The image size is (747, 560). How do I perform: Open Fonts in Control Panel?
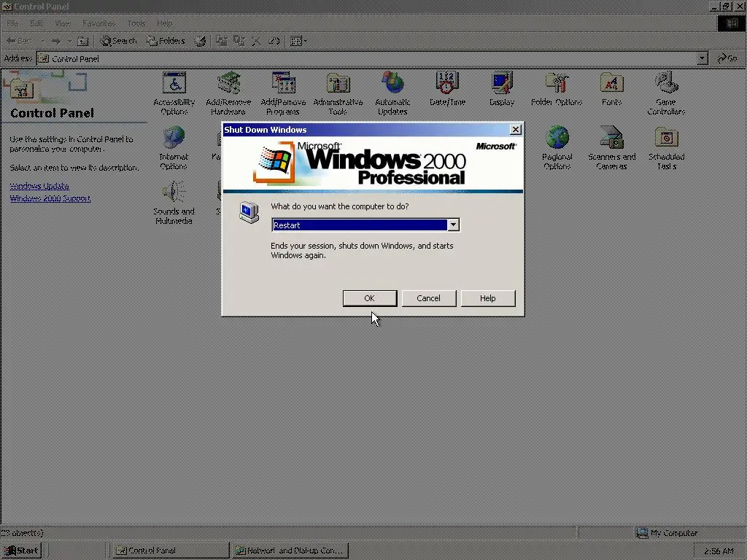(x=611, y=88)
